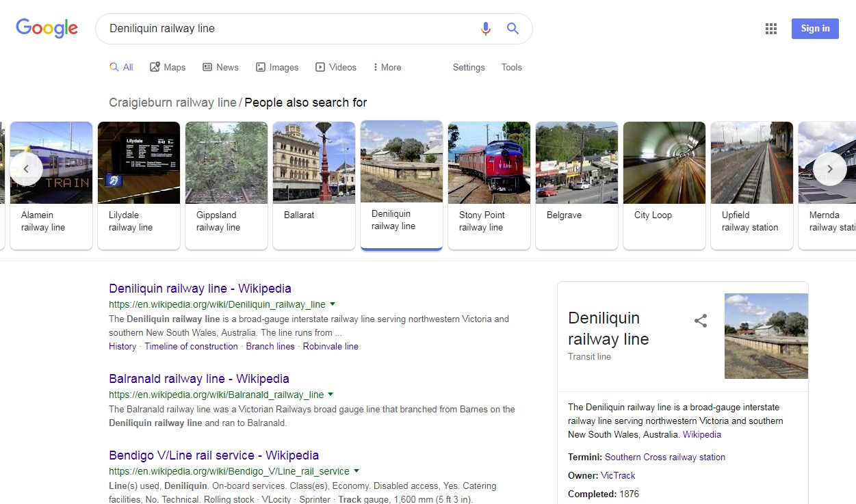Show previous carousel items with left arrow
The width and height of the screenshot is (856, 504).
pyautogui.click(x=26, y=169)
